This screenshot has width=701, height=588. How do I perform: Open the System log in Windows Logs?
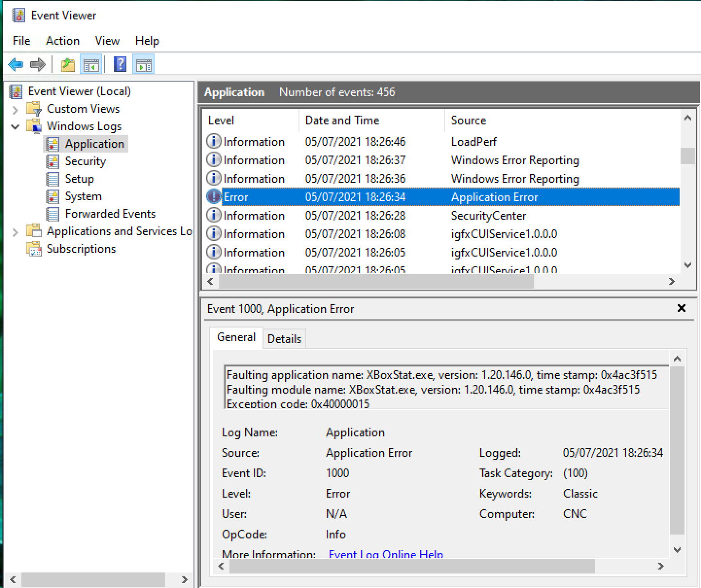click(83, 196)
